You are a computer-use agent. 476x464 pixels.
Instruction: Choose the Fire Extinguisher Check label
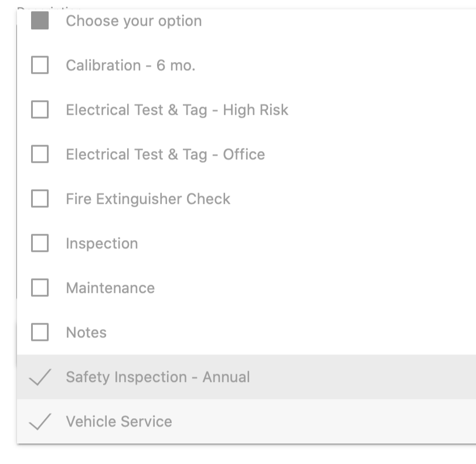pos(148,199)
